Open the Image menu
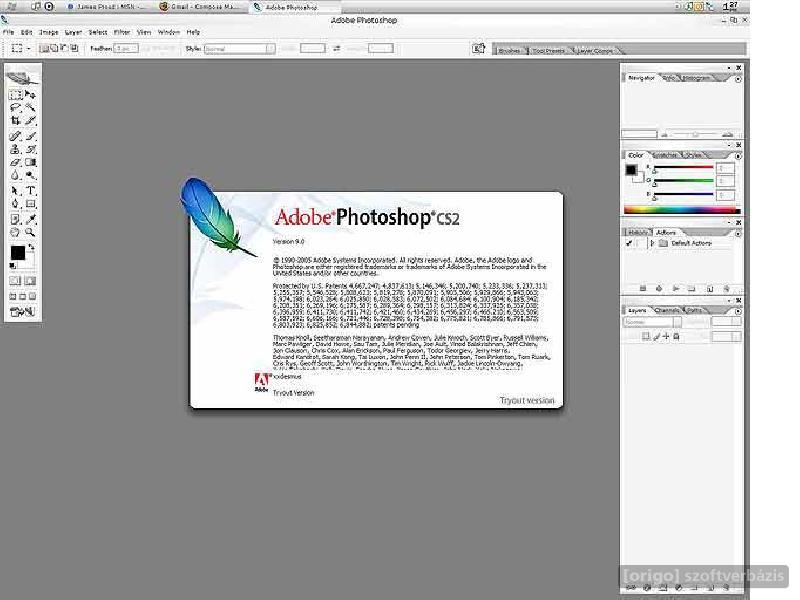 [x=48, y=32]
